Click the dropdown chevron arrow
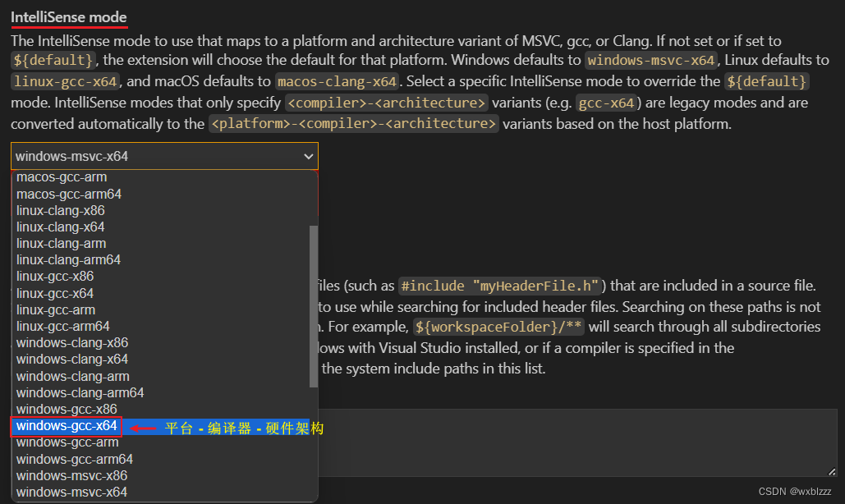Viewport: 845px width, 504px height. (308, 156)
